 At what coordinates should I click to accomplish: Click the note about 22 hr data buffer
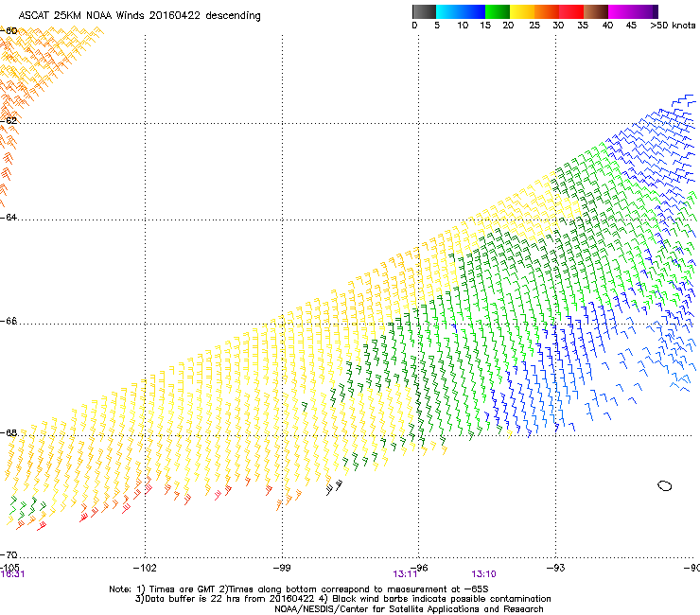(342, 599)
